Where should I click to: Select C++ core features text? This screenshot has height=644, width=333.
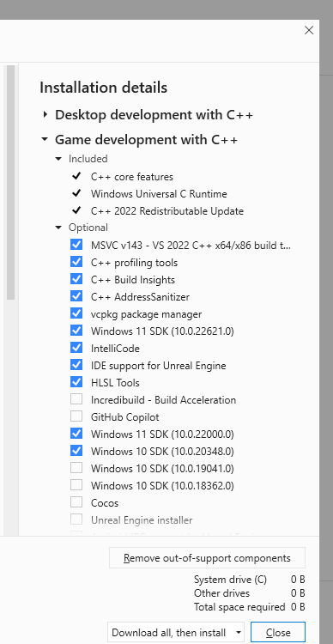[x=132, y=177]
